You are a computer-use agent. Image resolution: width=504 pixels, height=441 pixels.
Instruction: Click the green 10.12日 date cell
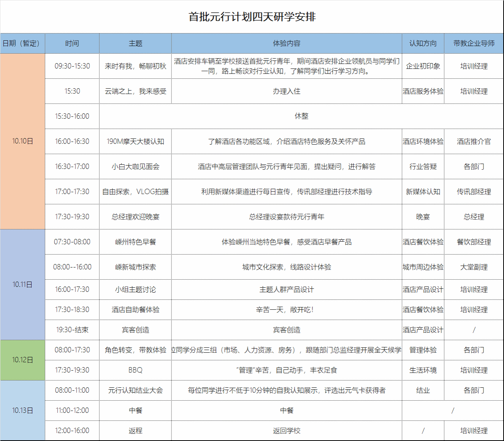(22, 360)
